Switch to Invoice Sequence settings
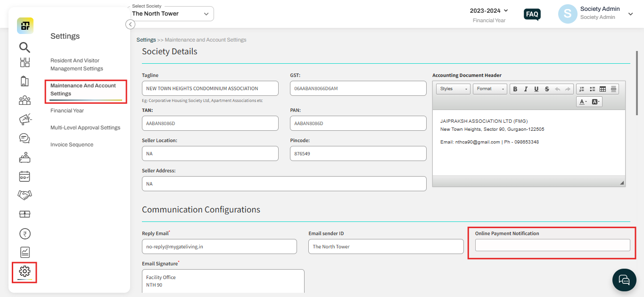Viewport: 644px width, 297px height. 72,144
